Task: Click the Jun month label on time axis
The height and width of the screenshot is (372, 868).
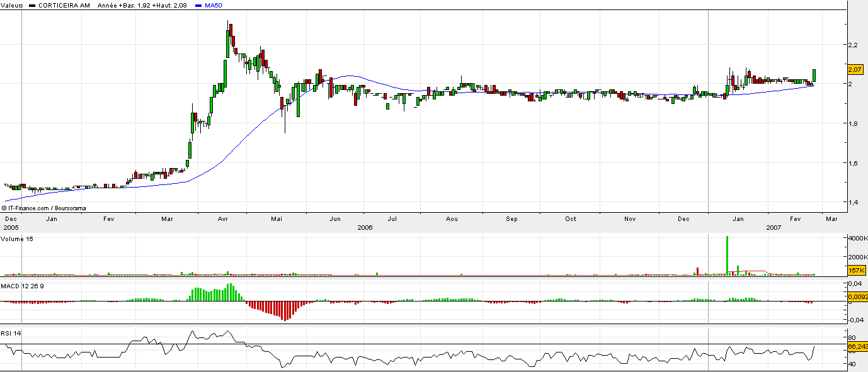Action: (336, 219)
